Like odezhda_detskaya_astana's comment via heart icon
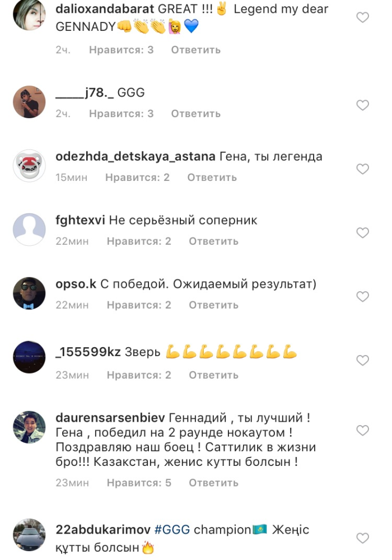 pos(362,169)
